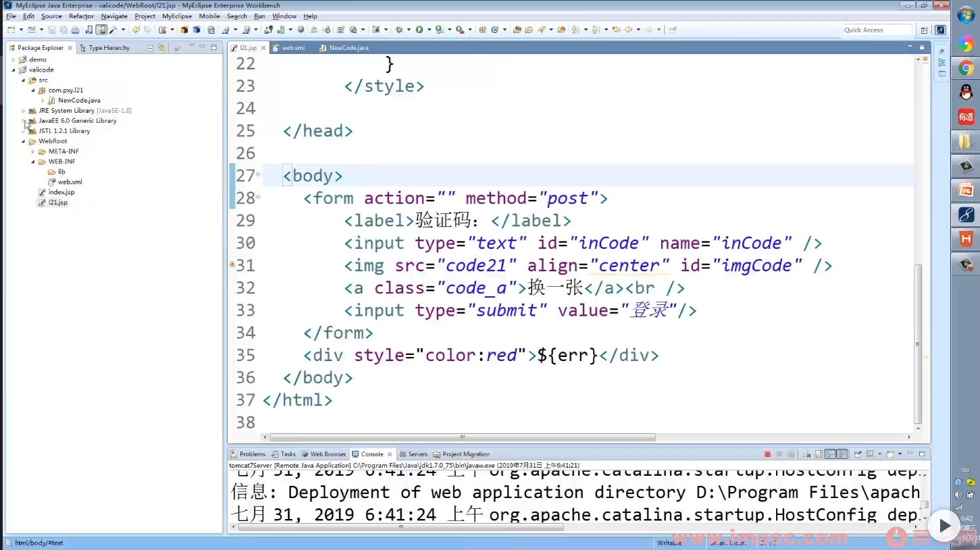
Task: Open the Run button dropdown arrow
Action: click(x=429, y=30)
